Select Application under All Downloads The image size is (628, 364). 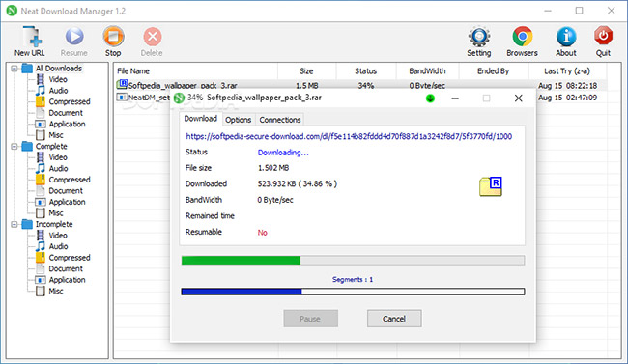(x=67, y=125)
